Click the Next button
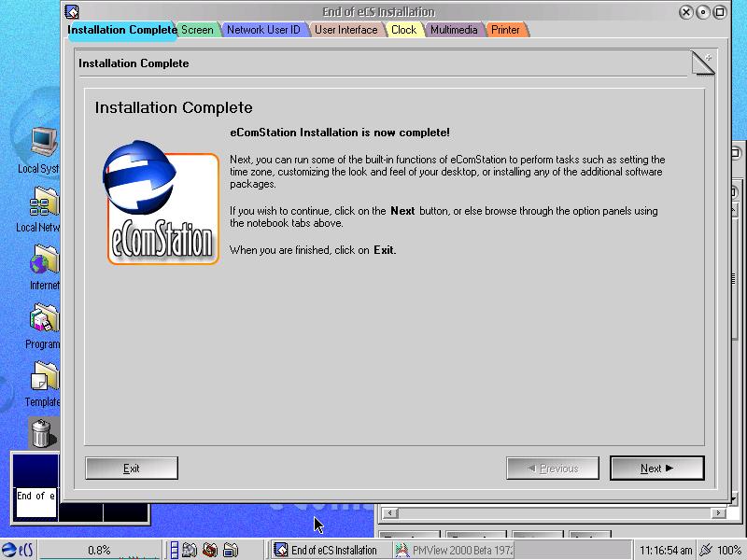The width and height of the screenshot is (747, 560). [x=657, y=469]
